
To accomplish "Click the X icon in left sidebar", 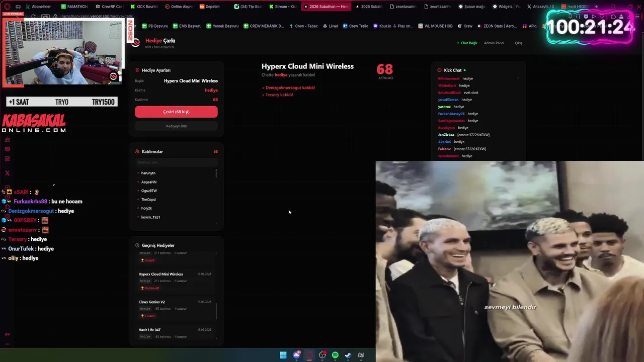I will [x=7, y=173].
